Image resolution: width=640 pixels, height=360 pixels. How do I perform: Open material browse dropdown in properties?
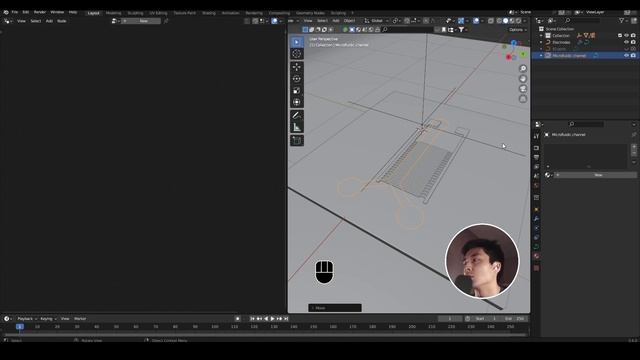point(549,175)
